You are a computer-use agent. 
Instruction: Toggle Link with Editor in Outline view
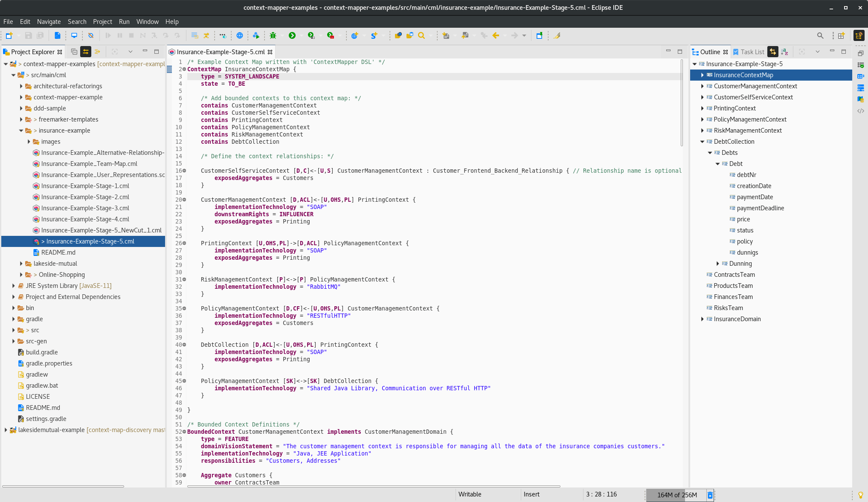pos(773,52)
